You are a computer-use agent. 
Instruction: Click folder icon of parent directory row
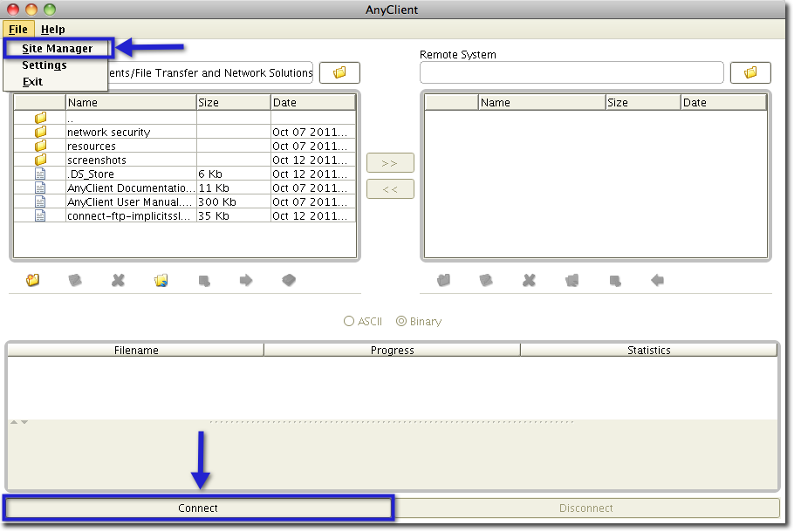(40, 118)
